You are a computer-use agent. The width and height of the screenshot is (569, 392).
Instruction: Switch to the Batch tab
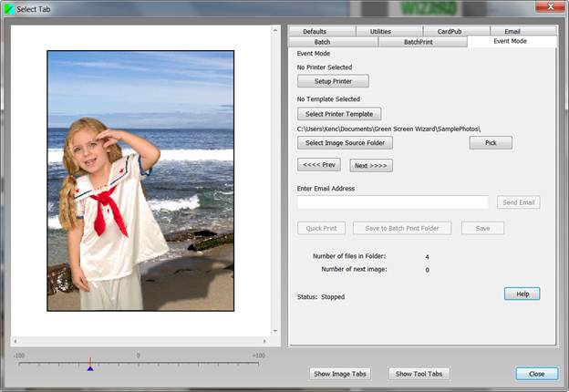[322, 42]
